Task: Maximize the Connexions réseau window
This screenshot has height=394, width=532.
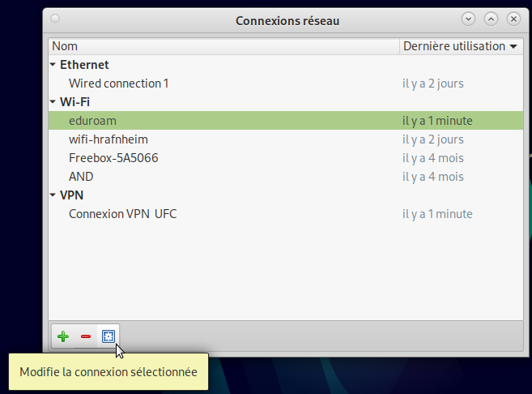Action: point(491,19)
